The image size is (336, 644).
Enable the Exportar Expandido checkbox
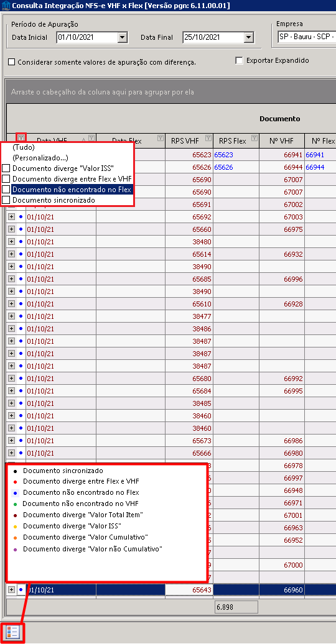[239, 61]
